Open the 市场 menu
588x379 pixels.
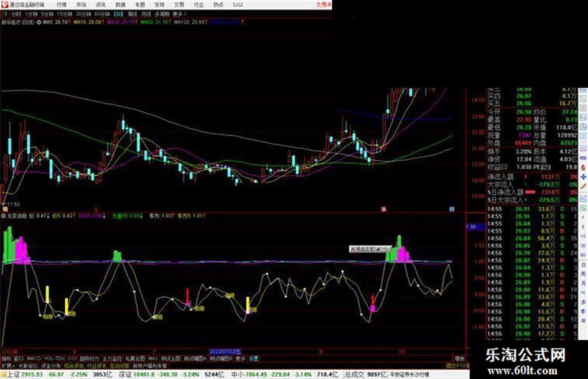[81, 5]
